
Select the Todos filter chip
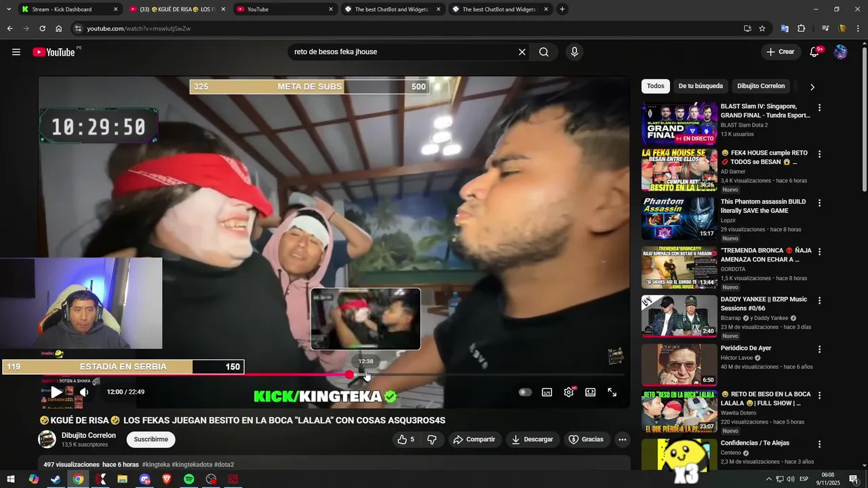656,86
